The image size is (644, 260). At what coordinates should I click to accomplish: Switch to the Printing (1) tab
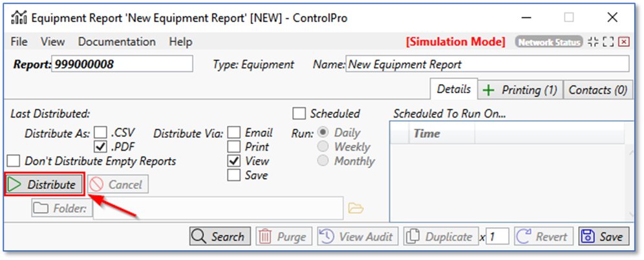point(520,90)
